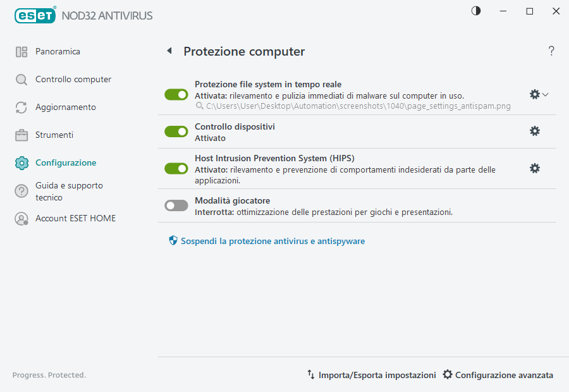569x392 pixels.
Task: Open help via the question mark icon
Action: pos(551,51)
